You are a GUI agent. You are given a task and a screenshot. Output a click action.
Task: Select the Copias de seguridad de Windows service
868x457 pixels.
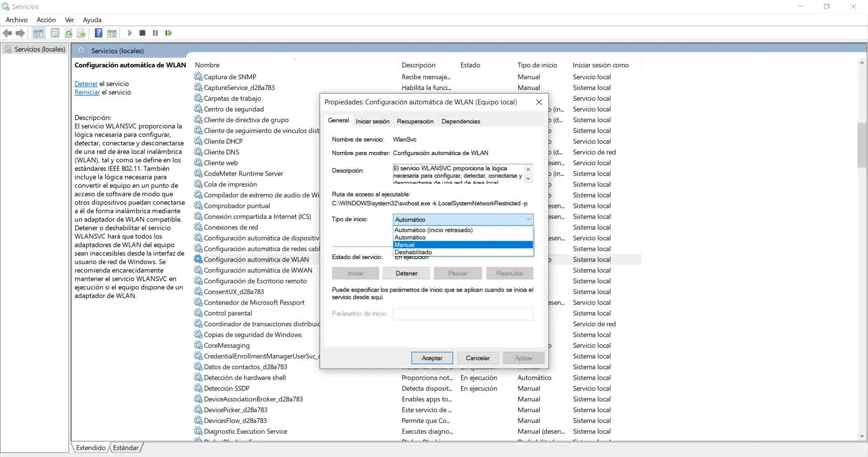coord(252,335)
